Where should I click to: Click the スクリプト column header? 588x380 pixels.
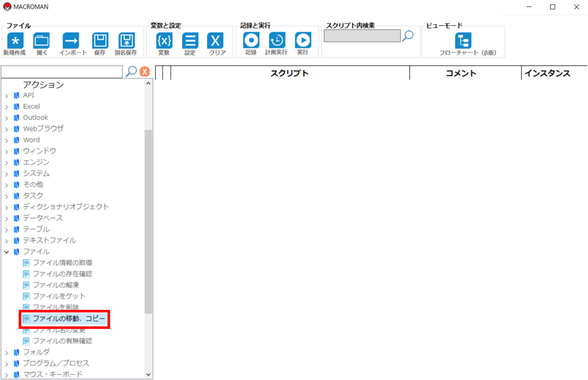click(x=290, y=73)
